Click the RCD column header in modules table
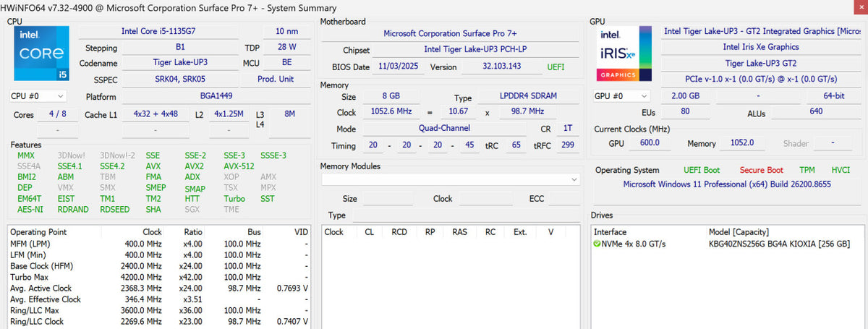This screenshot has width=868, height=329. click(399, 232)
